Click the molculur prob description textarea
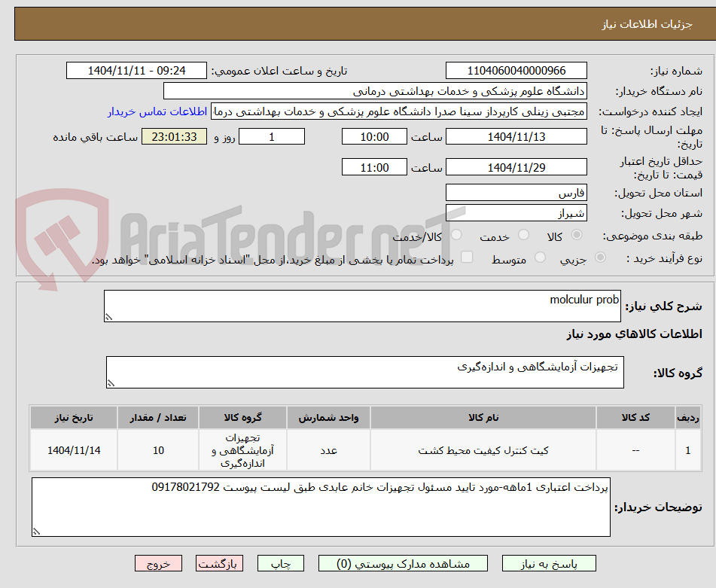716x588 pixels. 362,306
